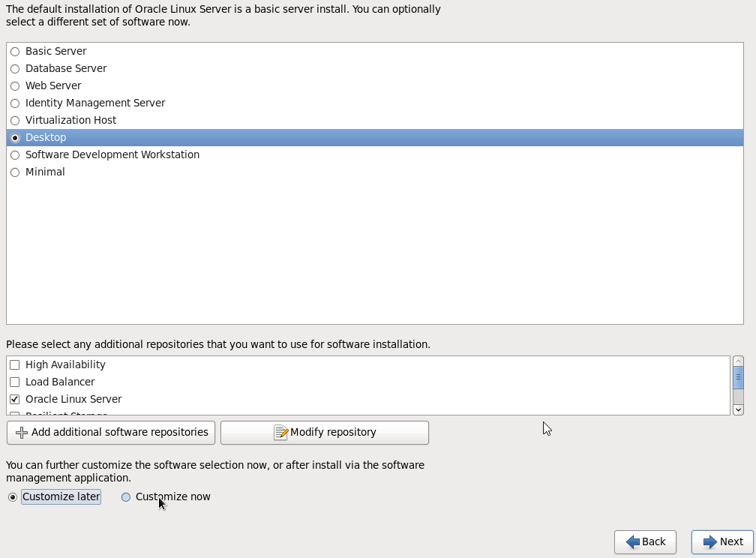Screen dimensions: 756x558
Task: Click the 'High Availability' label text
Action: pos(65,364)
